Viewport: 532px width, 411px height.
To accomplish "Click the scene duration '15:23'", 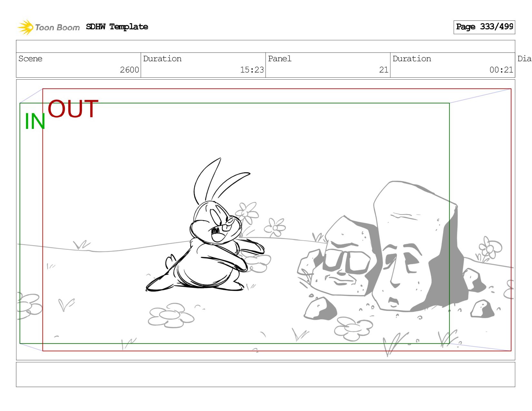I will (x=252, y=70).
